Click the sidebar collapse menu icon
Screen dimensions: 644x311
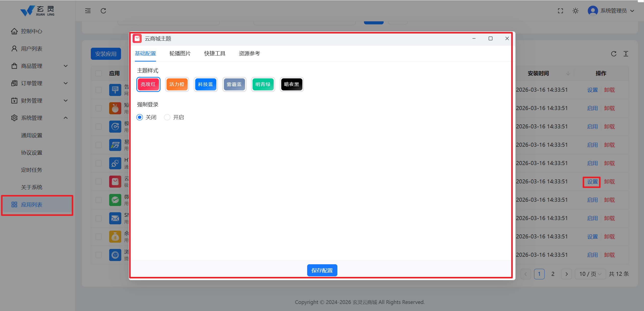[88, 11]
